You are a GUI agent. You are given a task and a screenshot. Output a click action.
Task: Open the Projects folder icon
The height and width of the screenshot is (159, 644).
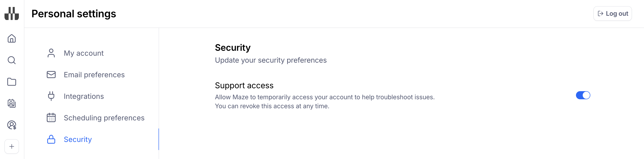(12, 82)
